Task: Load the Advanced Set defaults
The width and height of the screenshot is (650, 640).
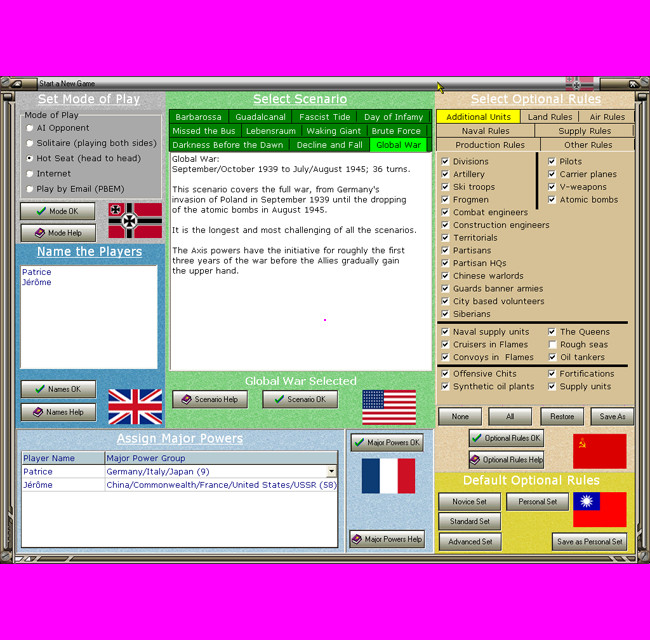Action: (470, 542)
